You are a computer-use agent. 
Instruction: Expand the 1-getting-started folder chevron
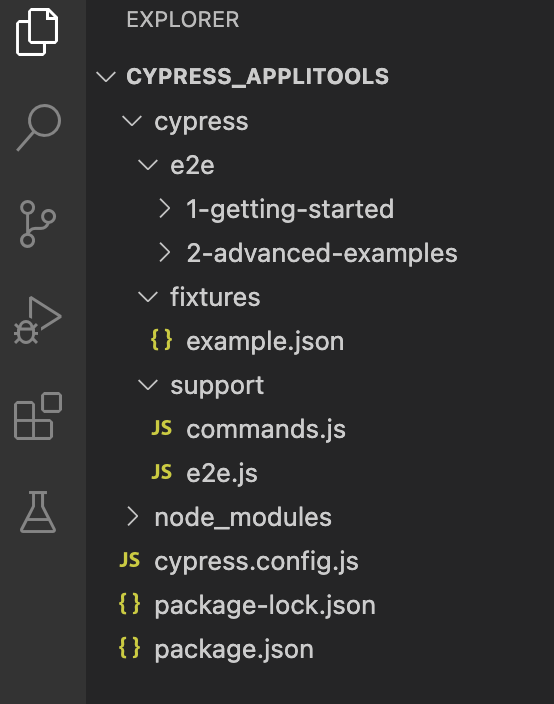pos(165,209)
